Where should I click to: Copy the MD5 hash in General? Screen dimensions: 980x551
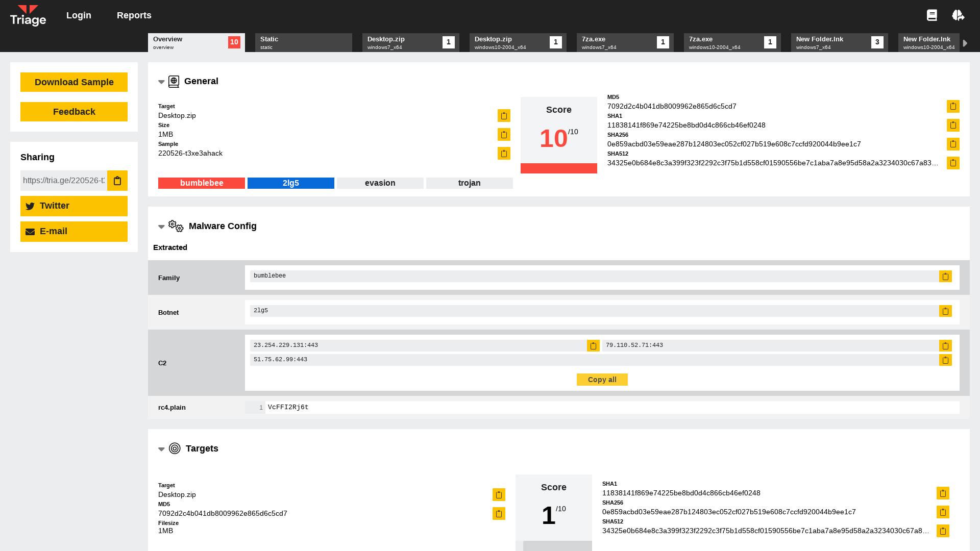[x=953, y=106]
